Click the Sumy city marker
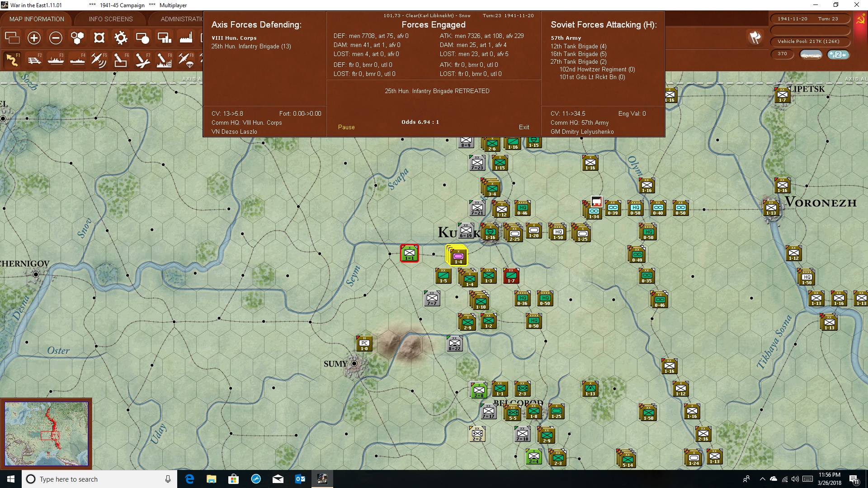 click(354, 364)
